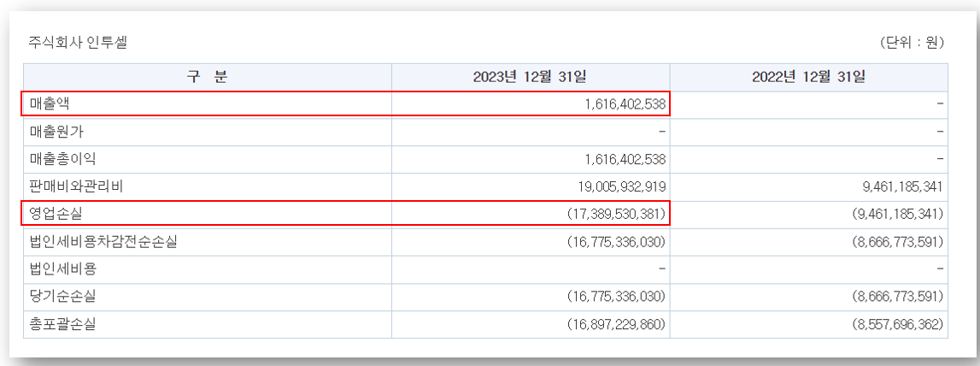
Task: Select the 구 분 column header
Action: (x=208, y=78)
